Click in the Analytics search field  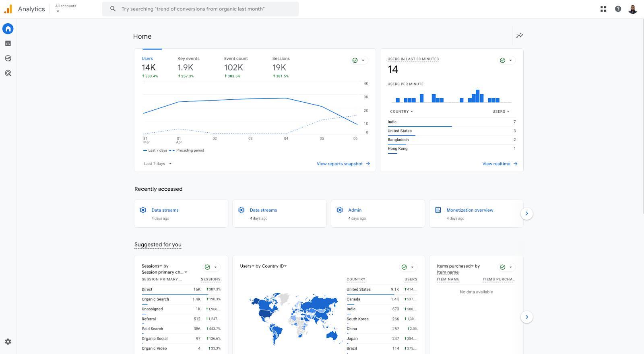(200, 9)
